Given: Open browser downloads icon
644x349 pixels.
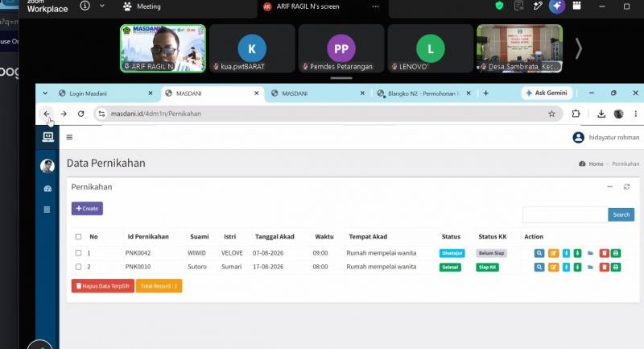Looking at the screenshot, I should click(x=601, y=114).
